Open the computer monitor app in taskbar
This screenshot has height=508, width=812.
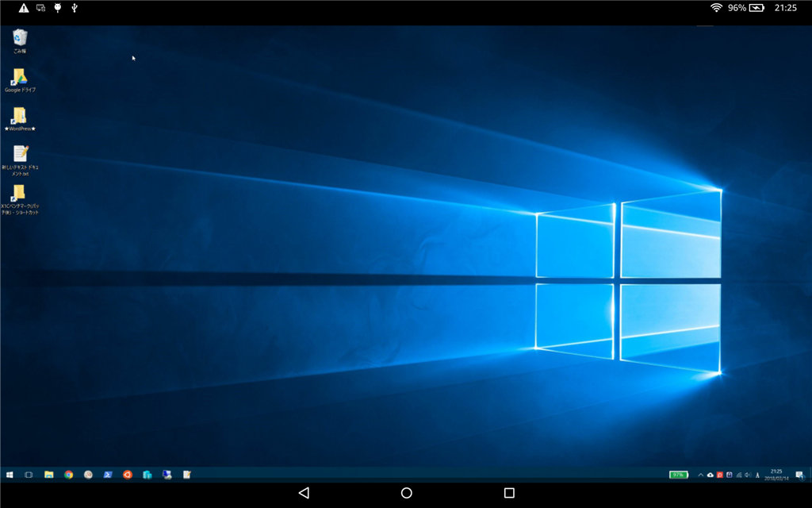coord(167,475)
